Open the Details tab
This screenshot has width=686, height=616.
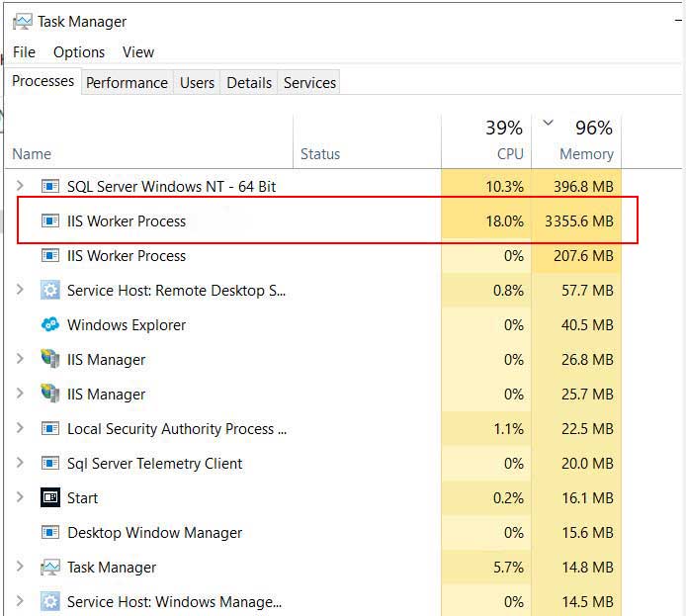coord(249,83)
